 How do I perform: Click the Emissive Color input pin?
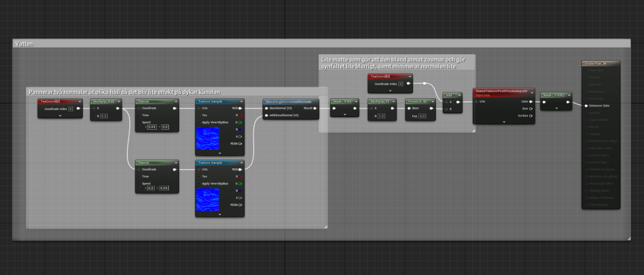(x=586, y=106)
